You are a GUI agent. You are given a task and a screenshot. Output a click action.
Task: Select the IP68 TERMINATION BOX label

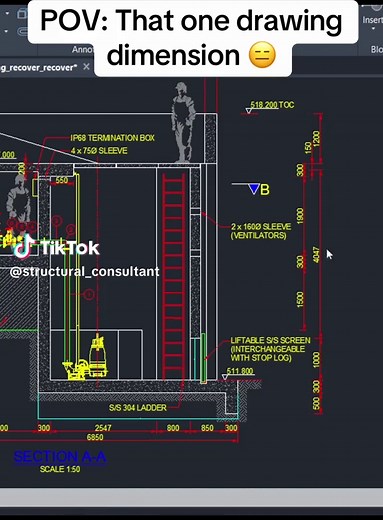tap(112, 138)
